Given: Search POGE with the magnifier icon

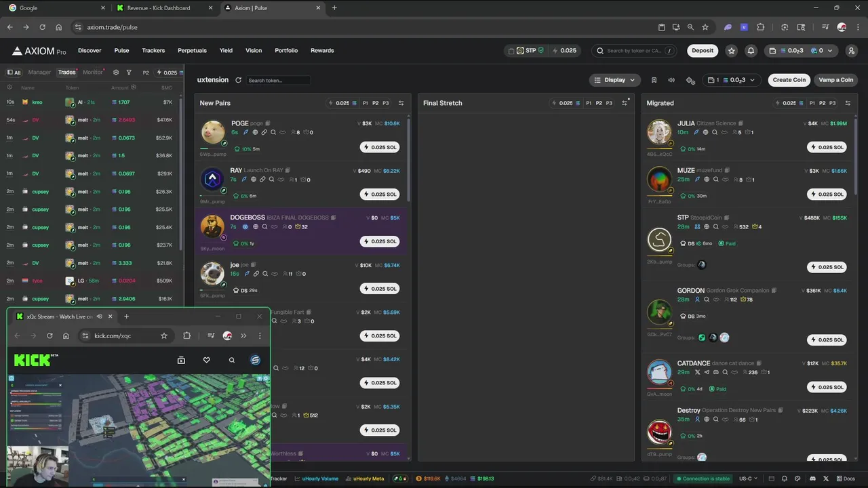Looking at the screenshot, I should click(x=273, y=132).
